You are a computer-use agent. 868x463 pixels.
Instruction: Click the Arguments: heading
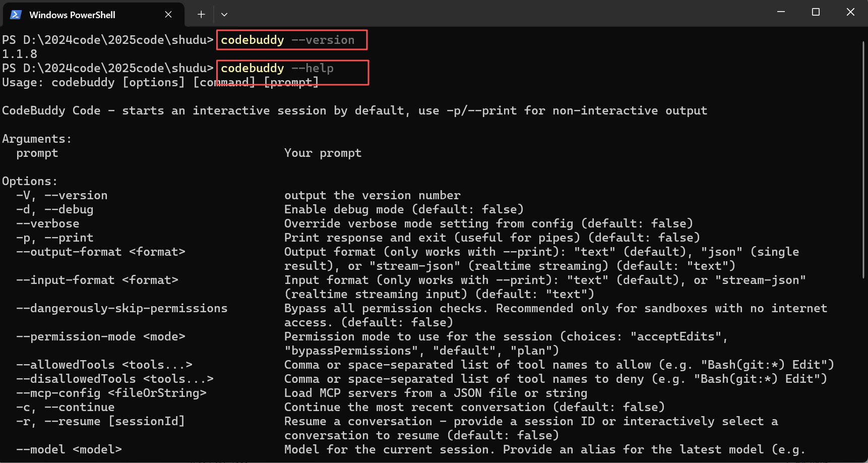click(37, 139)
